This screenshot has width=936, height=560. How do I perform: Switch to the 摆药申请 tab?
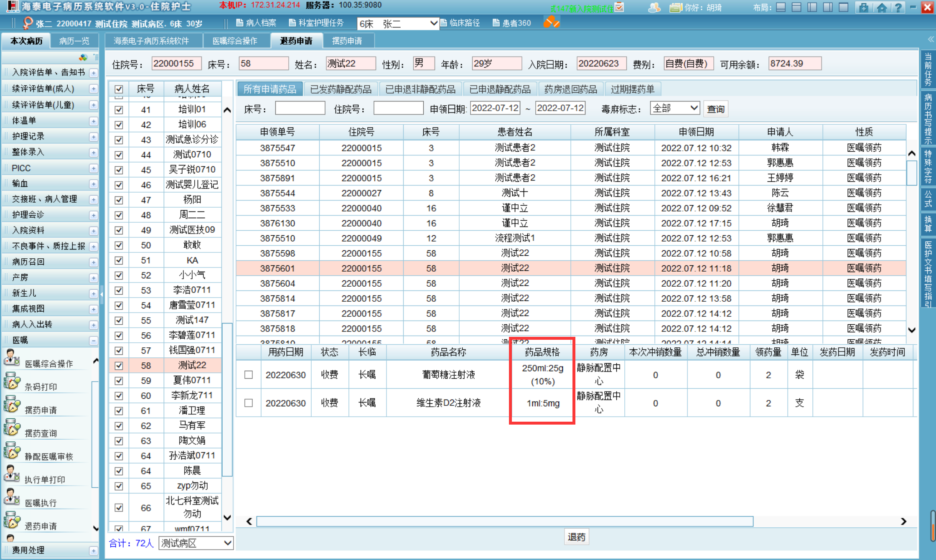click(347, 41)
